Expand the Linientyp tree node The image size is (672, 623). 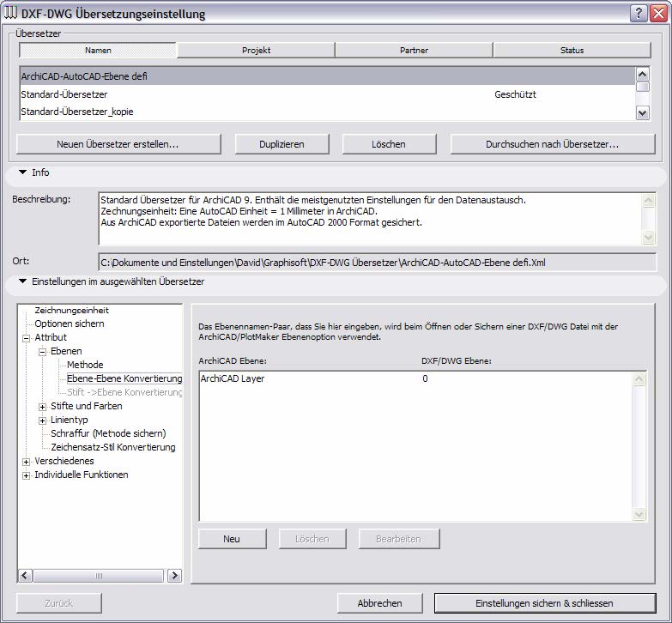point(42,420)
